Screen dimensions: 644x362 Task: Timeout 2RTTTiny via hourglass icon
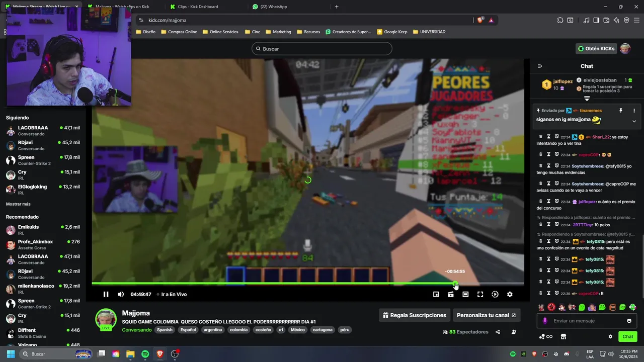coord(549,225)
